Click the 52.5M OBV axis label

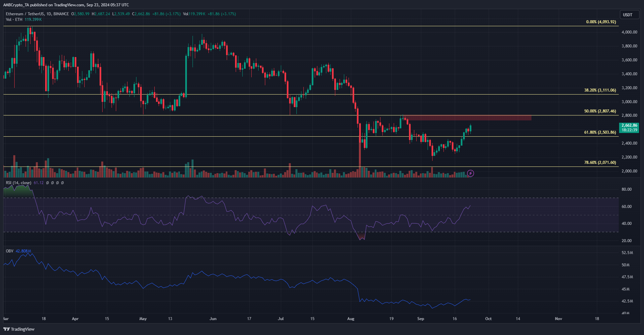(627, 253)
